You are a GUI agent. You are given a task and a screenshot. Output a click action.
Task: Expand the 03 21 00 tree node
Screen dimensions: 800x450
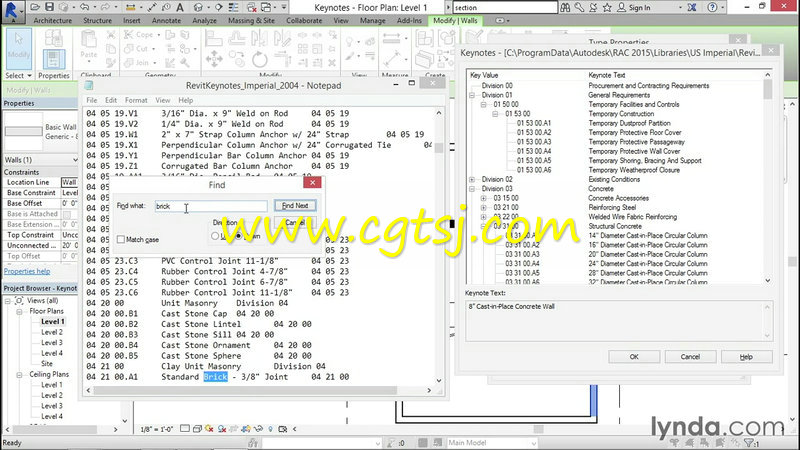pos(484,207)
